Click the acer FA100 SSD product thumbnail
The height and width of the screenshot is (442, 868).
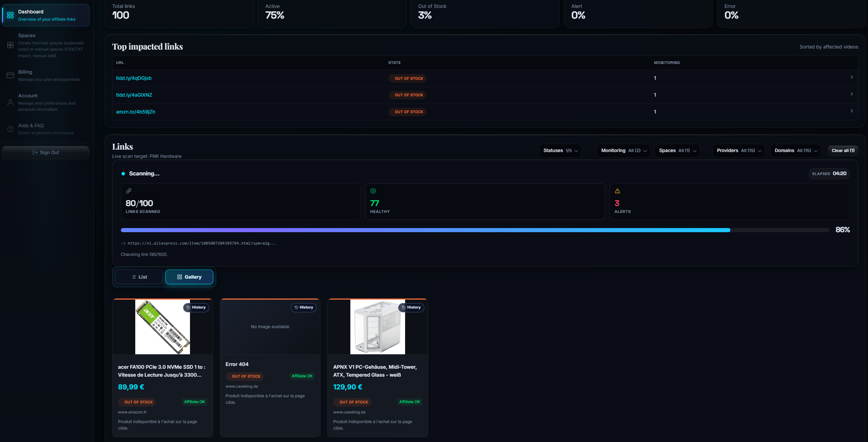point(162,326)
